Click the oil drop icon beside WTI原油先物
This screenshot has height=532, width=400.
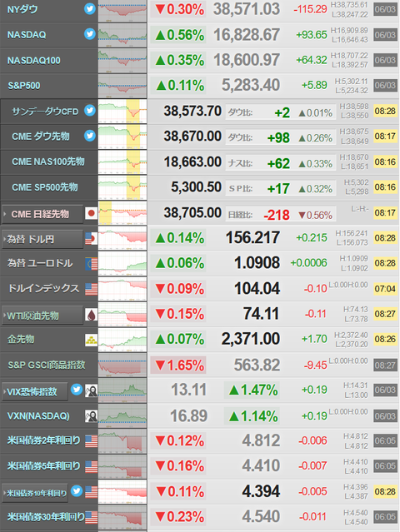[92, 315]
